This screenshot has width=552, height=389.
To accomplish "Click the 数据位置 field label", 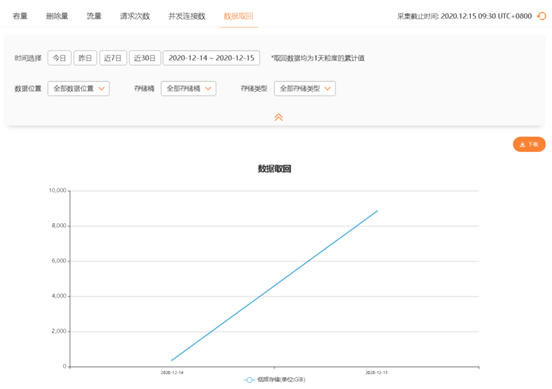I will [28, 88].
